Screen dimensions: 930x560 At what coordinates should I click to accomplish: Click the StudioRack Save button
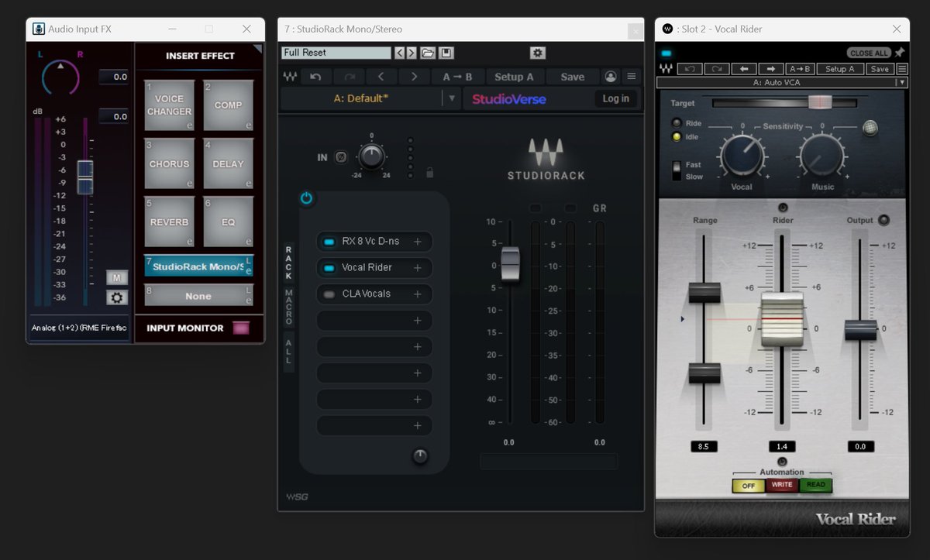[573, 77]
